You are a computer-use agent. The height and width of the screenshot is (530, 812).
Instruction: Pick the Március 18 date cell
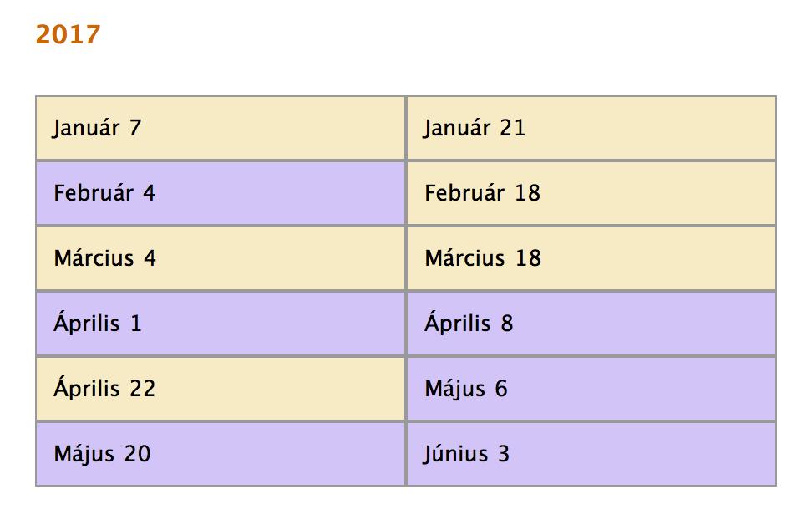click(x=591, y=258)
